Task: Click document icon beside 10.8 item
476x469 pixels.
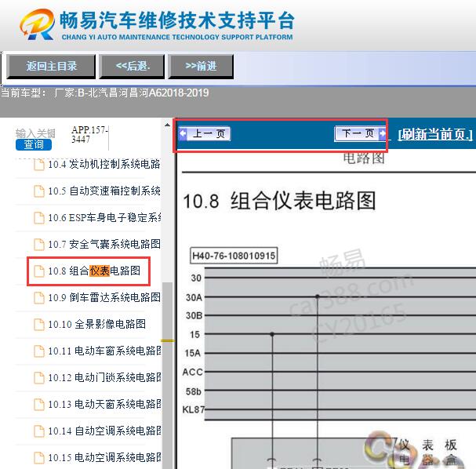Action: 39,271
